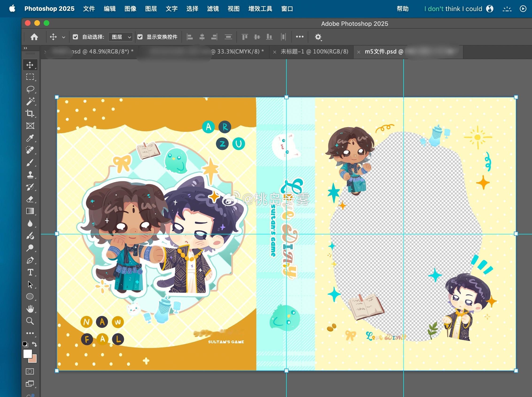
Task: Select the Move tool in the toolbox
Action: pyautogui.click(x=30, y=65)
